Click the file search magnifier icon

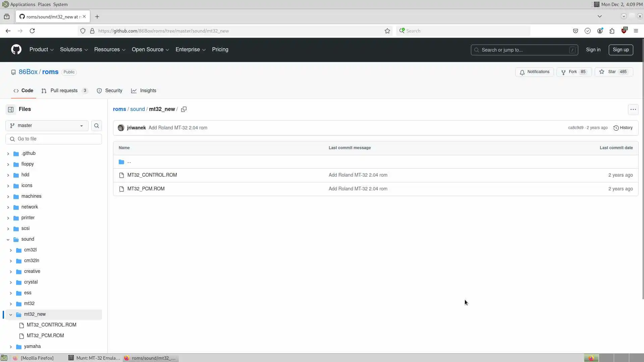97,126
